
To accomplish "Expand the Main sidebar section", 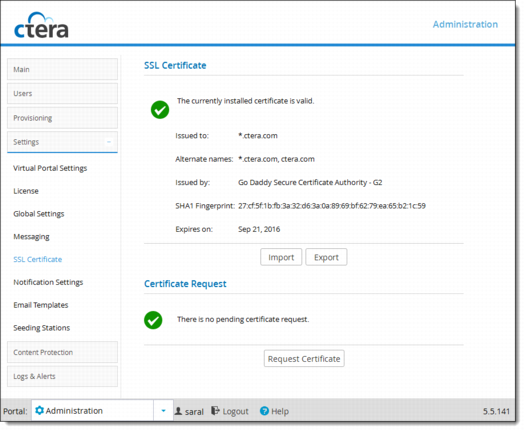I will (62, 69).
